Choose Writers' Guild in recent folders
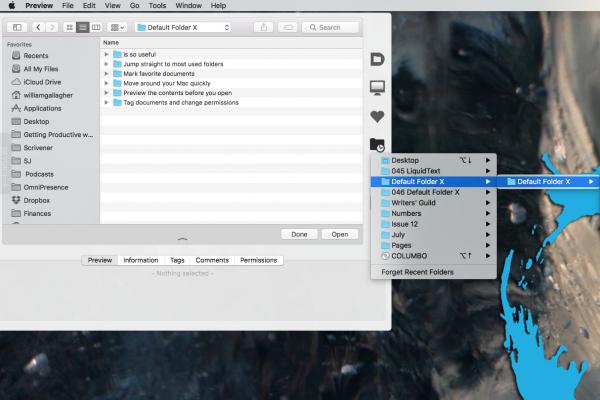 tap(434, 203)
